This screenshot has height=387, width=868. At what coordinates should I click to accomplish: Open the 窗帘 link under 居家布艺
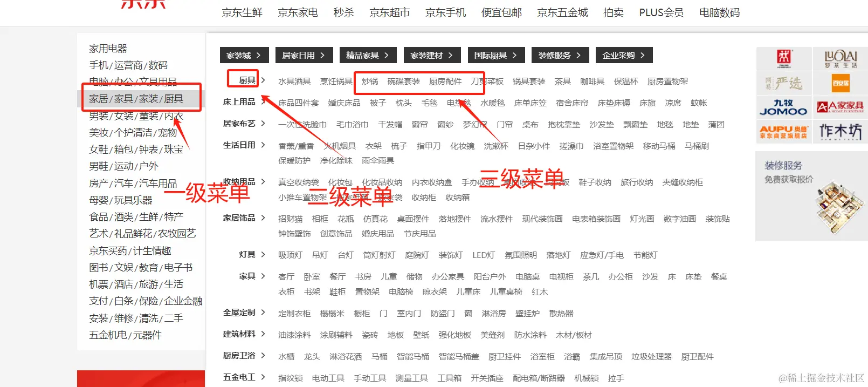(420, 125)
